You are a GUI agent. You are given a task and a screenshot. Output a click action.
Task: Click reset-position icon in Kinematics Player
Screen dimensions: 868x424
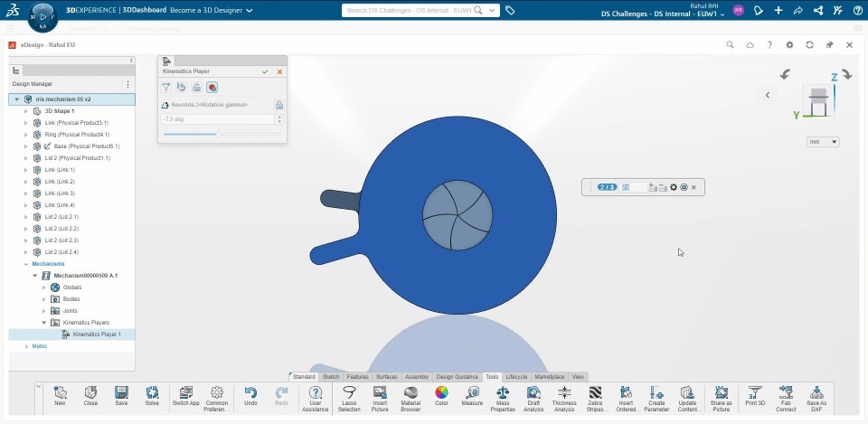[181, 88]
